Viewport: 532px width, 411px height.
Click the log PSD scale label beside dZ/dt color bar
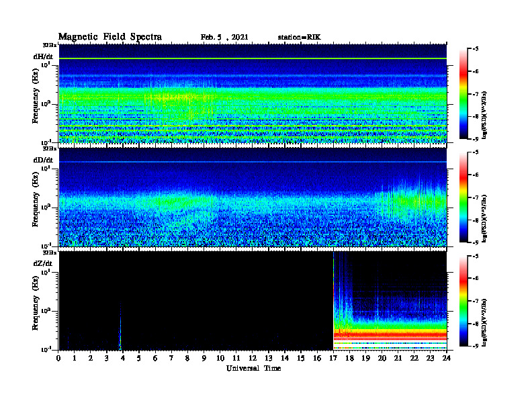coord(484,322)
